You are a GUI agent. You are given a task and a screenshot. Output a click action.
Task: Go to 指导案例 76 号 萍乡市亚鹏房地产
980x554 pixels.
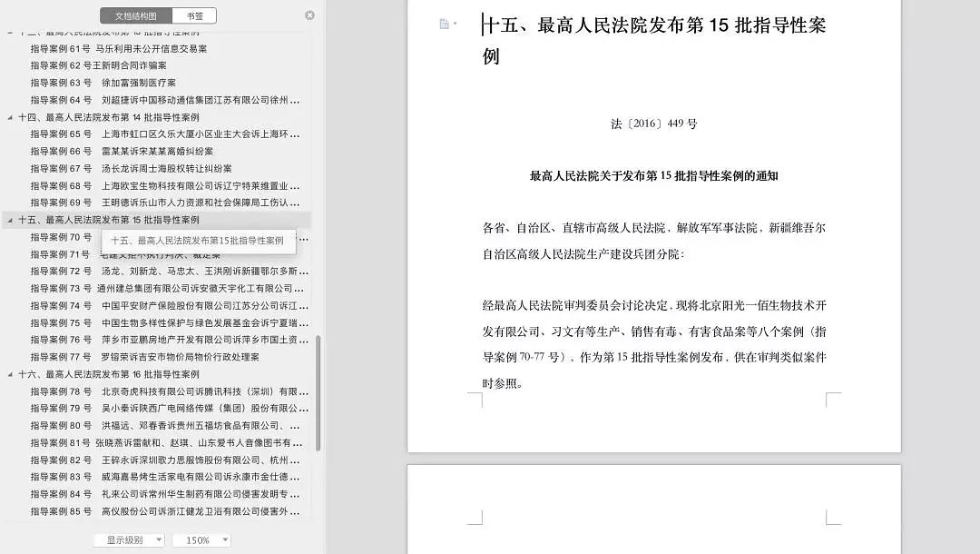coord(170,340)
